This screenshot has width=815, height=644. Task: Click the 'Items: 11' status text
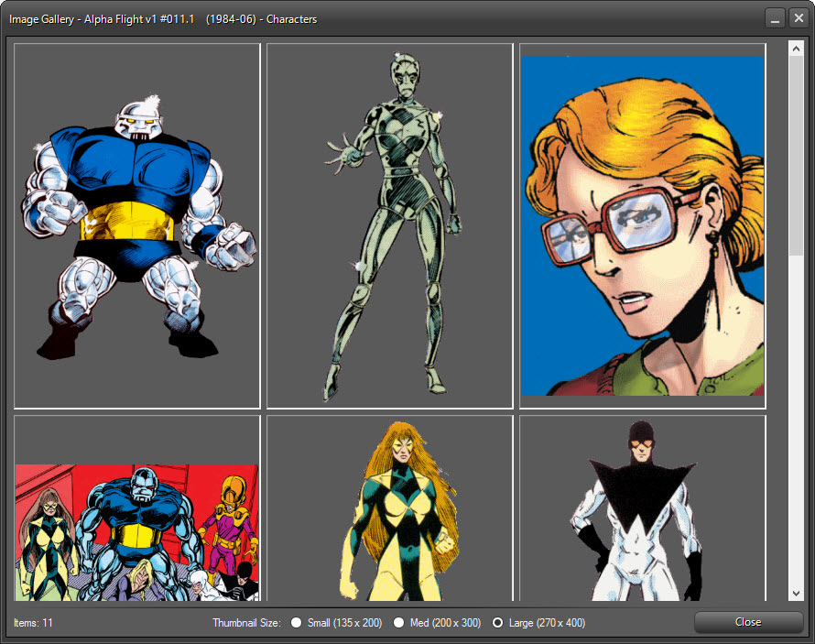tap(33, 623)
